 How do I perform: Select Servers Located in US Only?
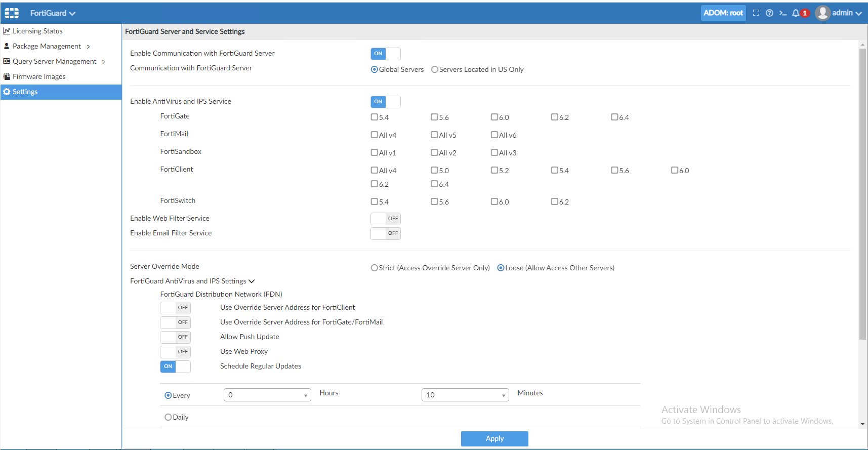[435, 69]
